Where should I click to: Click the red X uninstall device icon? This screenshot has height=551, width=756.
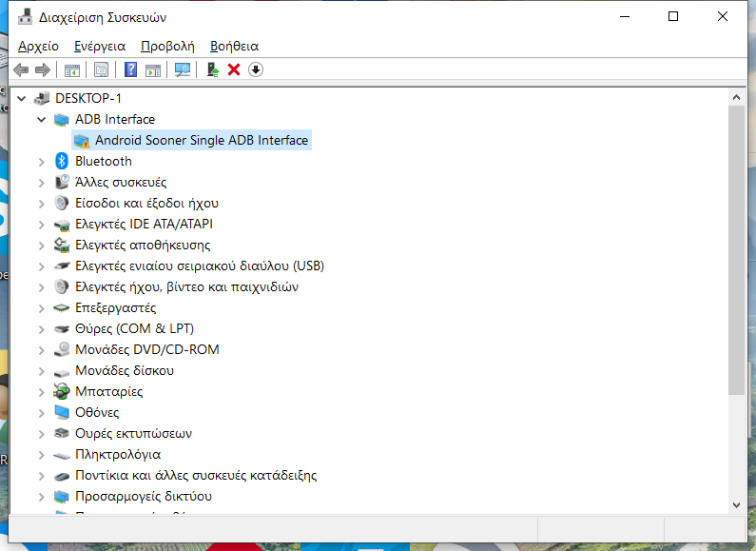tap(234, 69)
